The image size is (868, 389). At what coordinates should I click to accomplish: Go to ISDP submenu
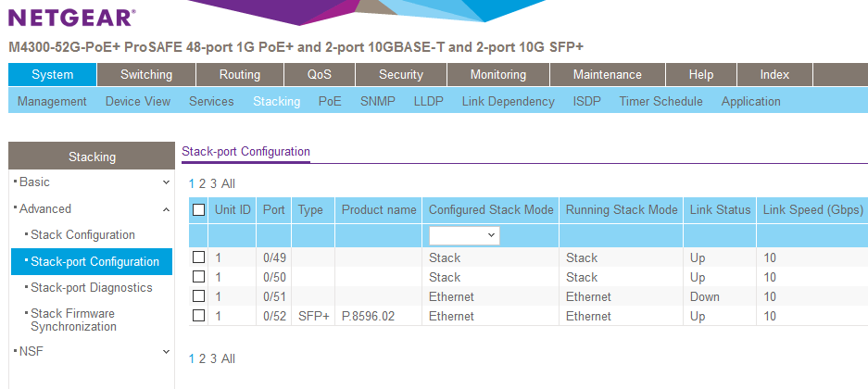pyautogui.click(x=586, y=101)
